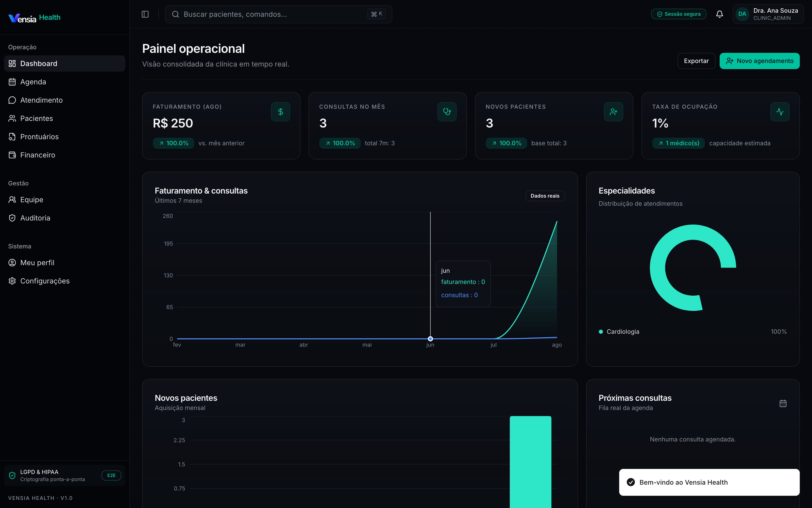Click the E2E encryption badge
Image resolution: width=812 pixels, height=508 pixels.
point(111,475)
